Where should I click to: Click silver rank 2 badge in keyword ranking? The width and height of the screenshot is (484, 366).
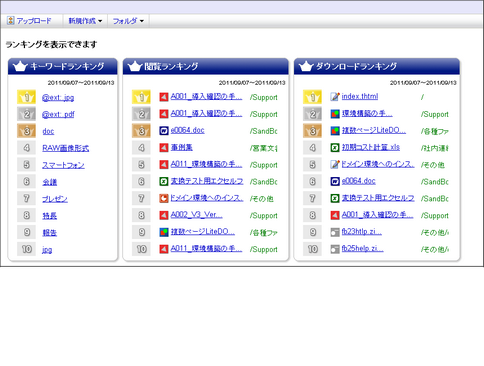point(26,114)
